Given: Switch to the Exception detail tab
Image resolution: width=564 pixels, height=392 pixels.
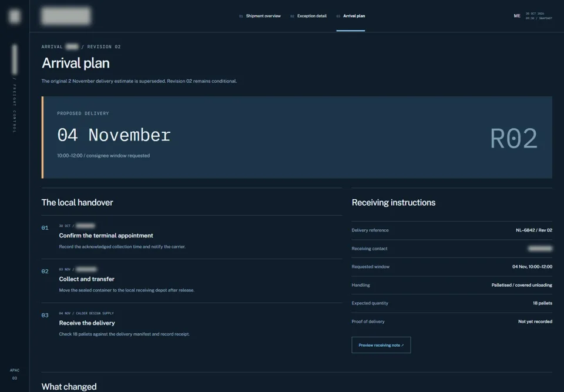Looking at the screenshot, I should pos(308,16).
